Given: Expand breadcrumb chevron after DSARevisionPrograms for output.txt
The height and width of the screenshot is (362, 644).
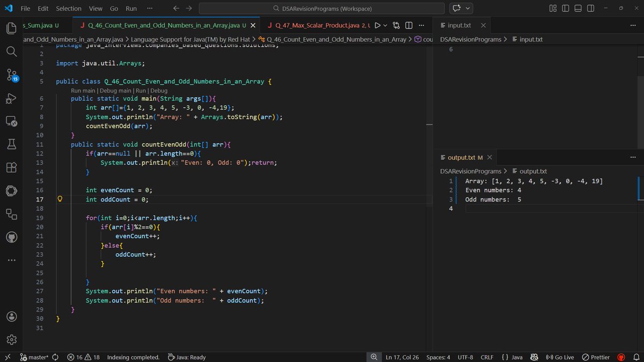Looking at the screenshot, I should [506, 171].
